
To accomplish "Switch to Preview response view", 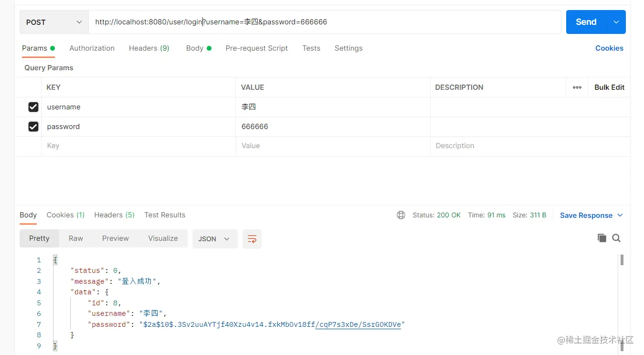I will [x=116, y=238].
